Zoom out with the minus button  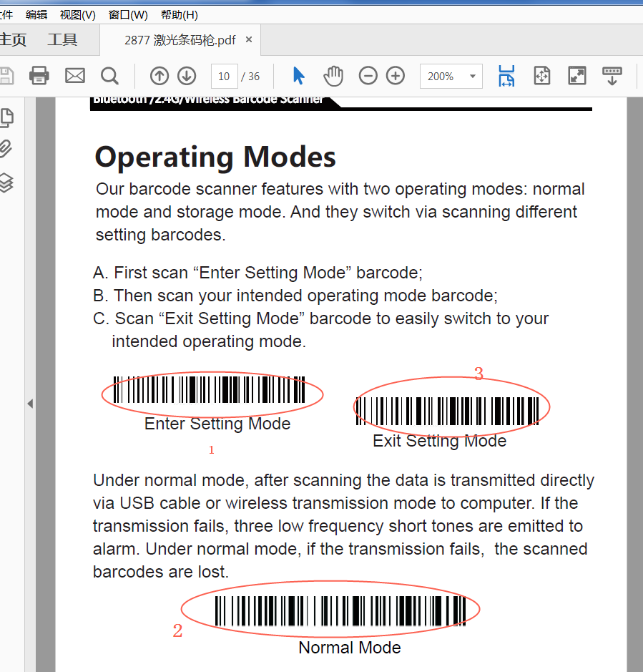pyautogui.click(x=368, y=76)
